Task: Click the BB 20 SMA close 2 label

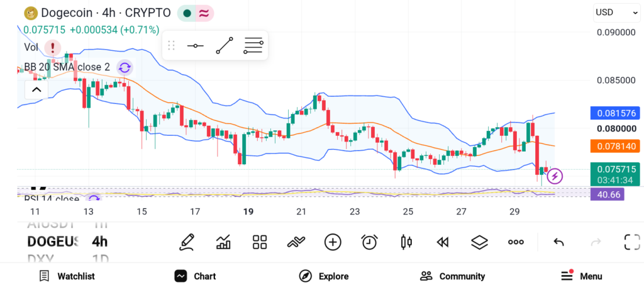Action: coord(67,67)
